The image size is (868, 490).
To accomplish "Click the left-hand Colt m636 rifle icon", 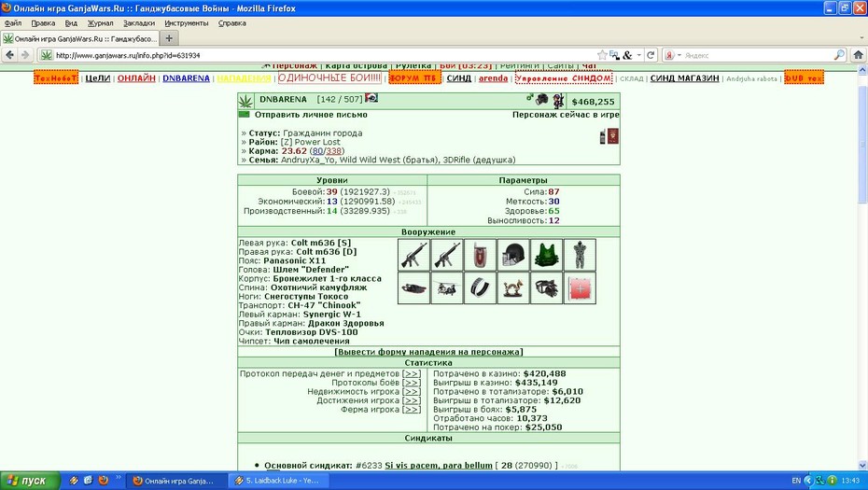I will tap(413, 255).
